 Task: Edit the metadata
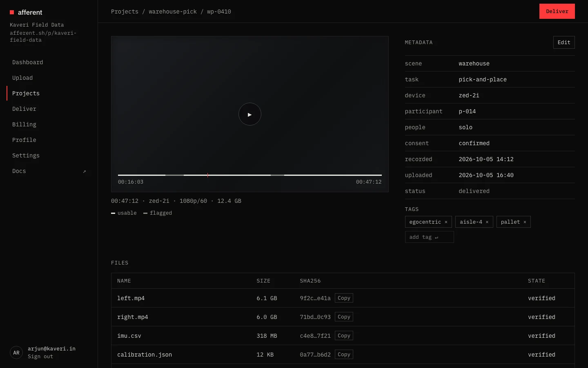tap(564, 43)
